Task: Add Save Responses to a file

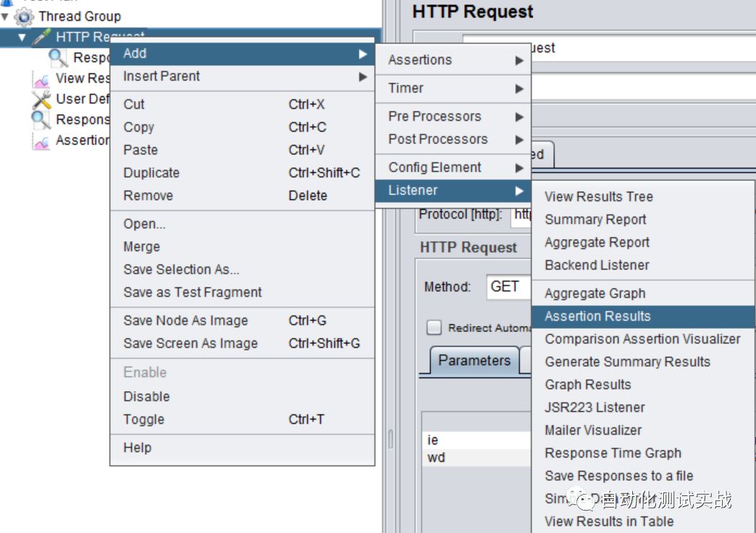Action: 643,476
